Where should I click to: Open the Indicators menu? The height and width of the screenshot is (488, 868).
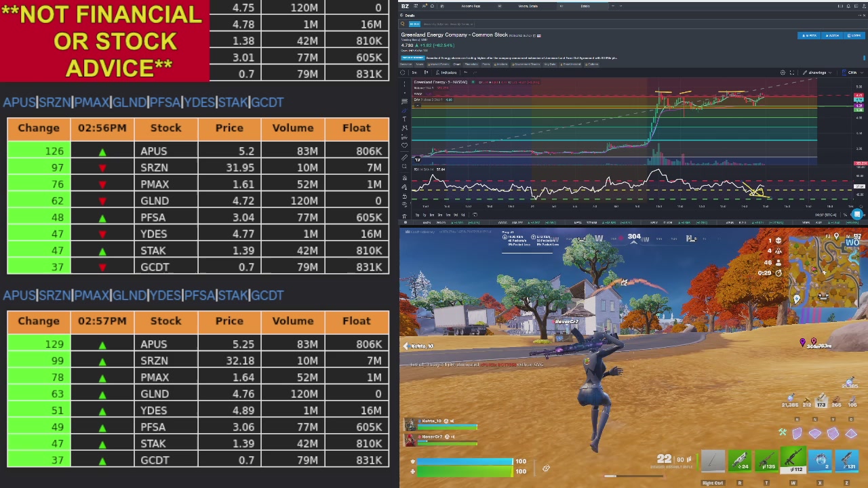pyautogui.click(x=447, y=73)
